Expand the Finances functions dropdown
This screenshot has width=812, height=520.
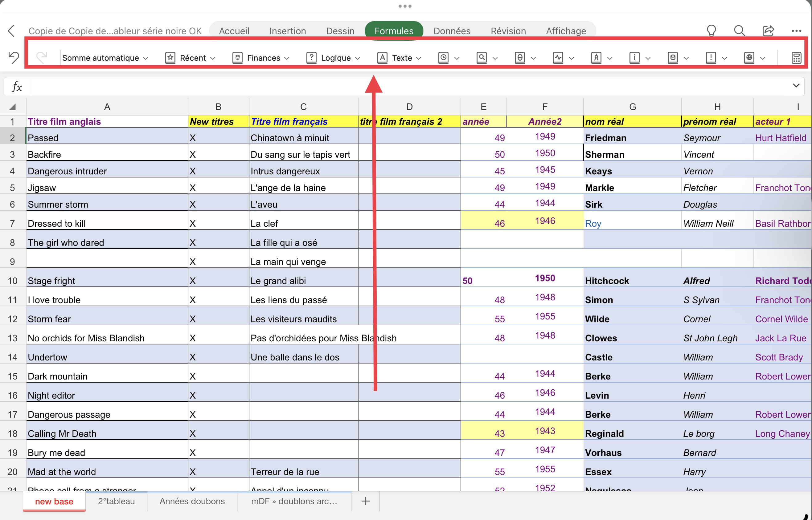261,58
